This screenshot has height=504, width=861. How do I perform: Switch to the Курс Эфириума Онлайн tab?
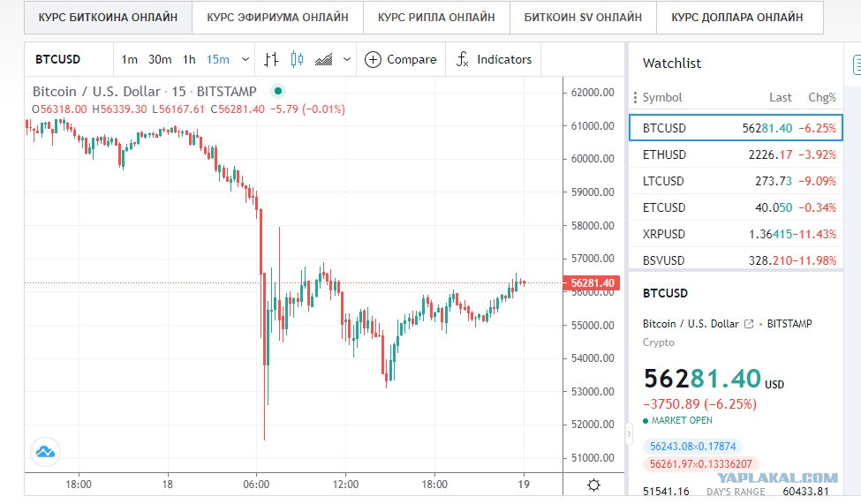click(x=277, y=18)
